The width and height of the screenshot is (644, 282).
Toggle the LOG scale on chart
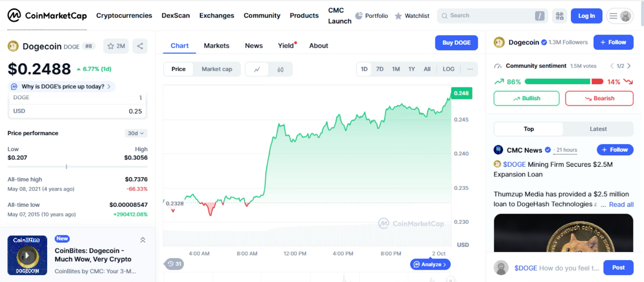(x=448, y=69)
